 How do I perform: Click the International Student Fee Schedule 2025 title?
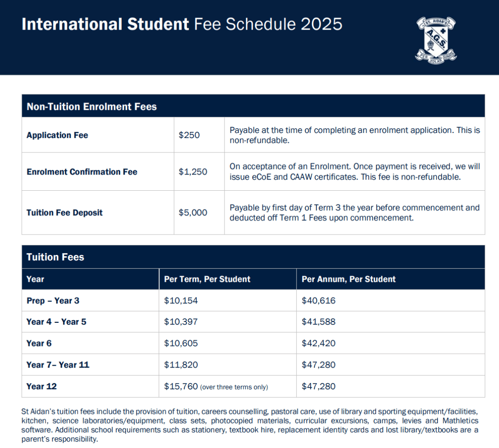tap(182, 24)
